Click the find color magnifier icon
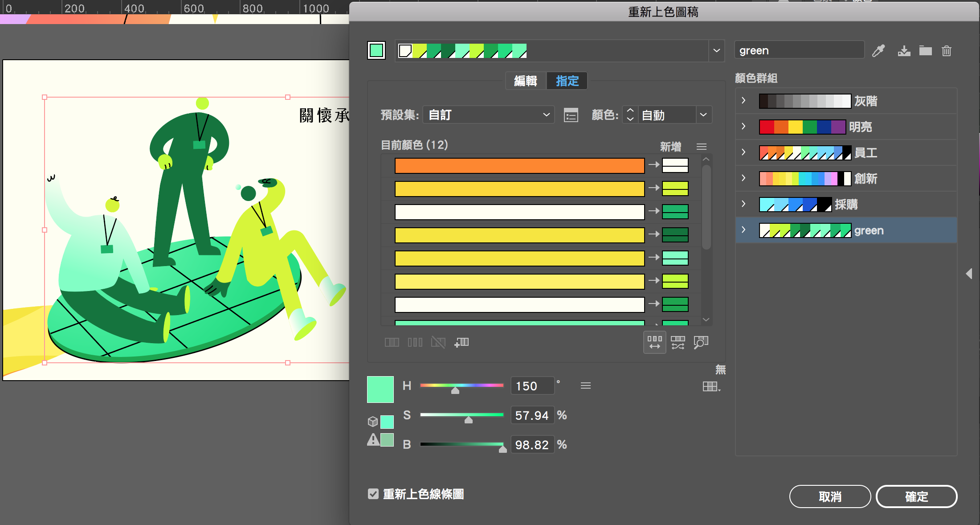Screen dimensions: 980x525 point(701,342)
